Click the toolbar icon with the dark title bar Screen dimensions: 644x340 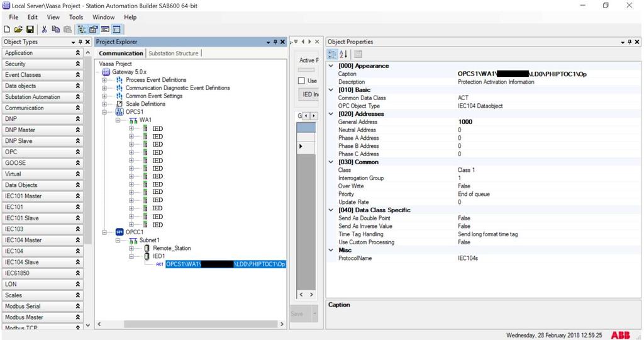pos(105,29)
